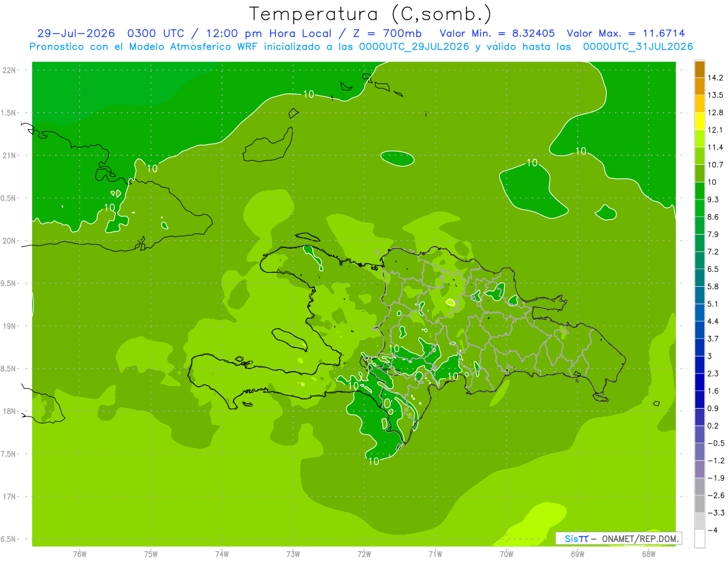Click the '-1.9' legend value

coord(715,478)
